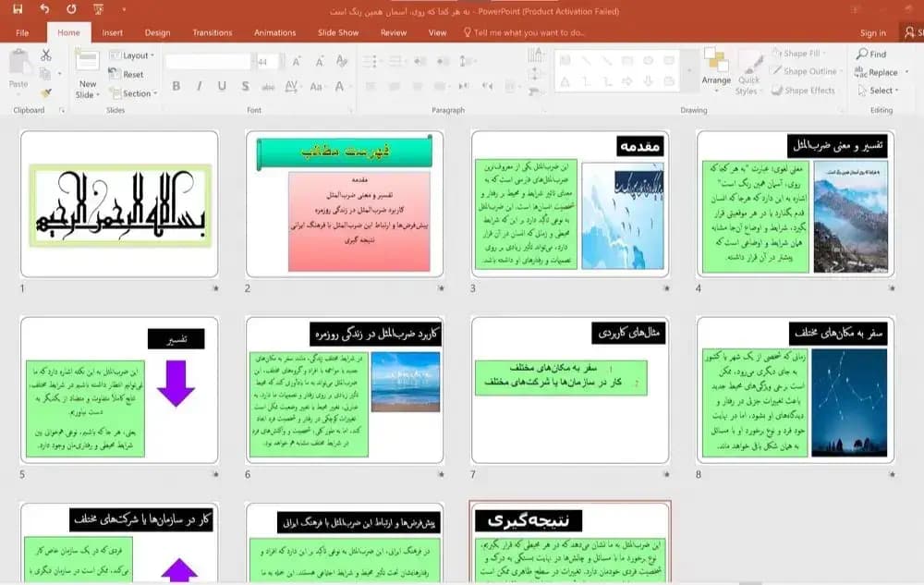Toggle Strikethrough formatting
Screen dimensions: 924x585
(x=268, y=87)
